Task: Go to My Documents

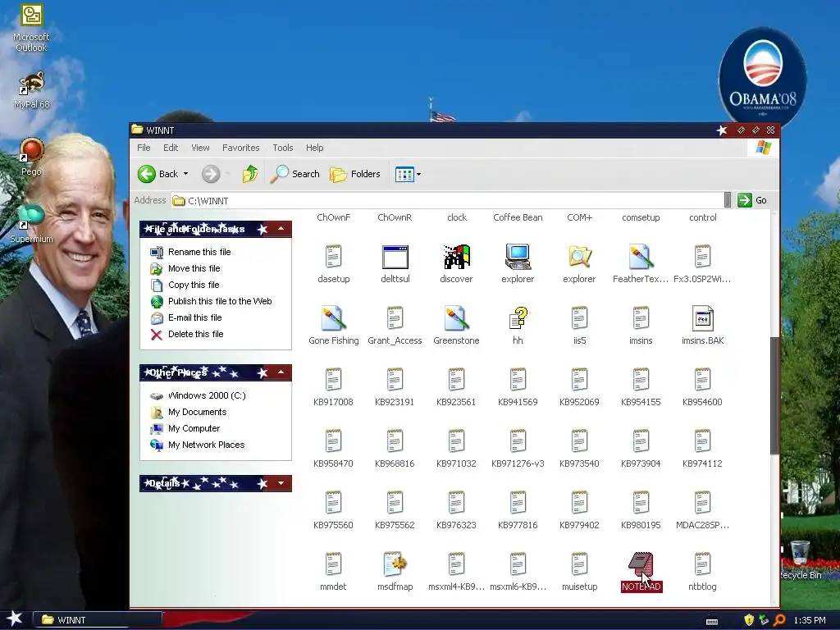Action: pyautogui.click(x=189, y=412)
